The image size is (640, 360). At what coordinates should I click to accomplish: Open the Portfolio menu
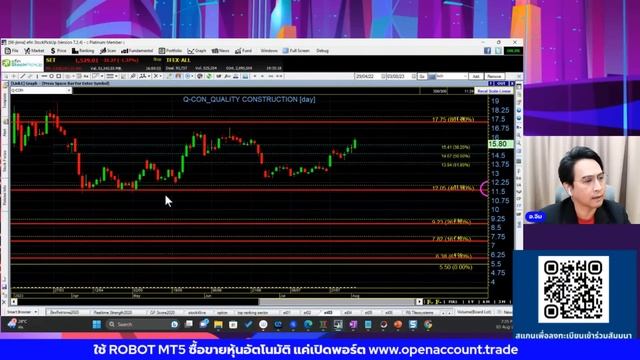(170, 51)
